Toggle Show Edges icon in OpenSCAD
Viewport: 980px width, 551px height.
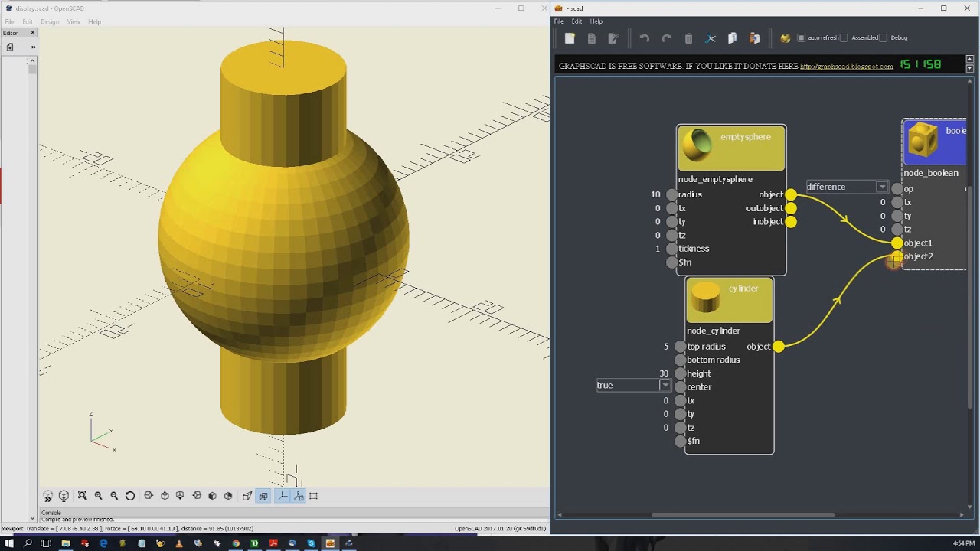pos(314,496)
